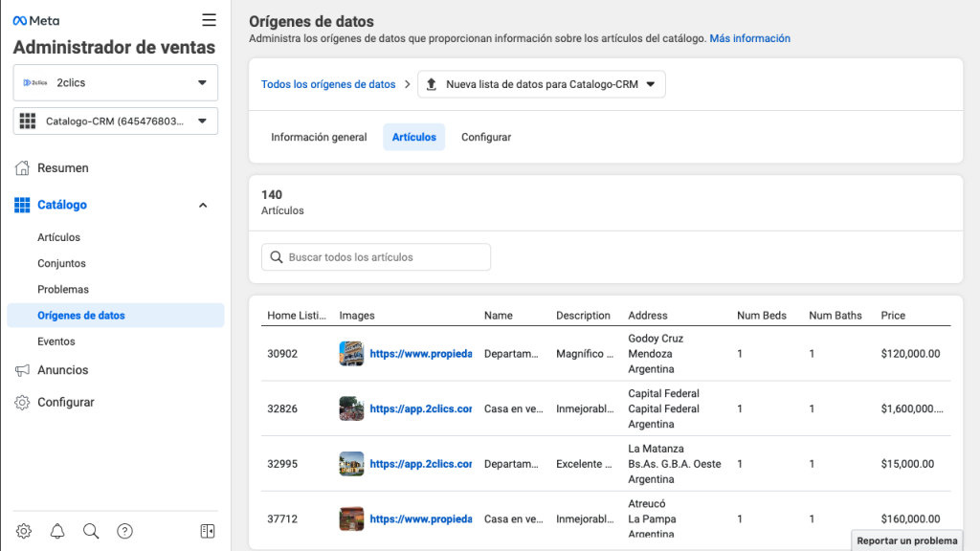Select listing ID 32826 cell

click(x=282, y=408)
